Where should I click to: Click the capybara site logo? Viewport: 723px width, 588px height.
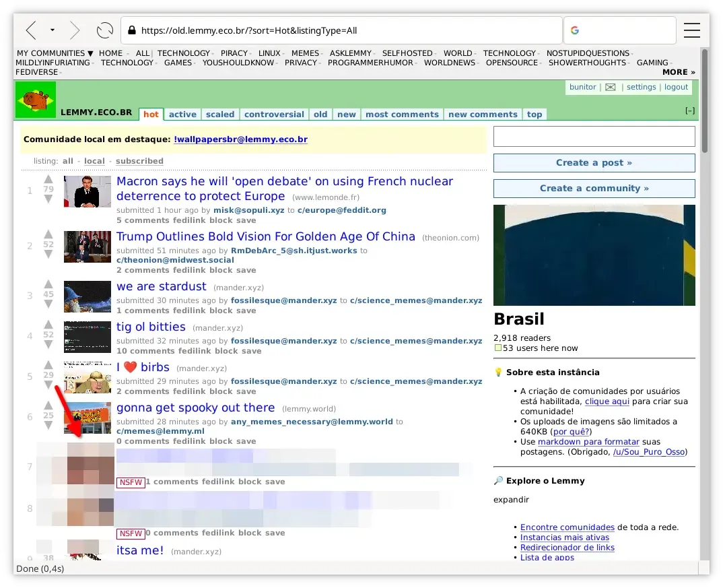click(35, 100)
